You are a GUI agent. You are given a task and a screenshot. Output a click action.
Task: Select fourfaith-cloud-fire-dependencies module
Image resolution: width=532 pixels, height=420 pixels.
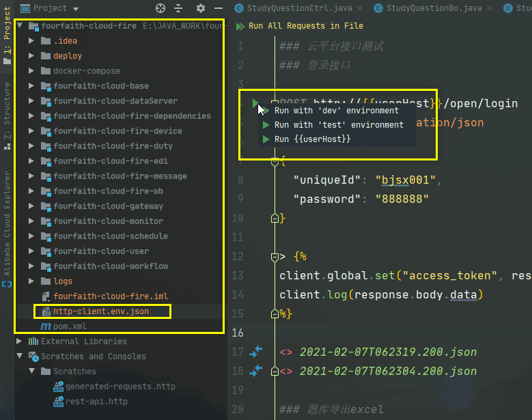(132, 116)
